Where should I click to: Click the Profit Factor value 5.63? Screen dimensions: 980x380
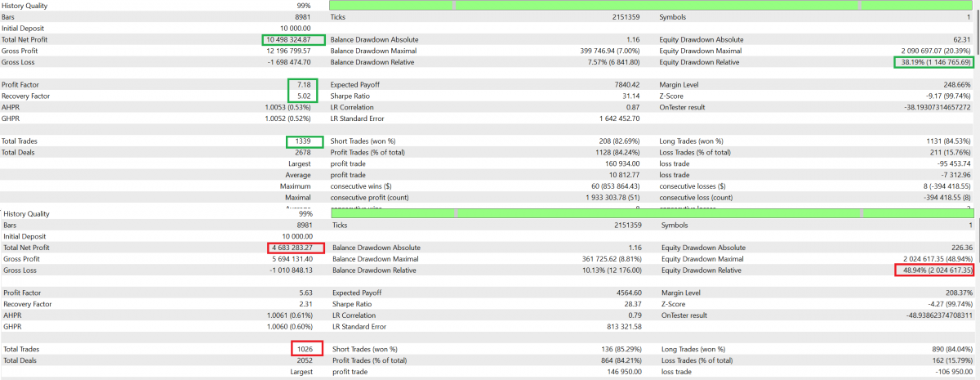305,293
